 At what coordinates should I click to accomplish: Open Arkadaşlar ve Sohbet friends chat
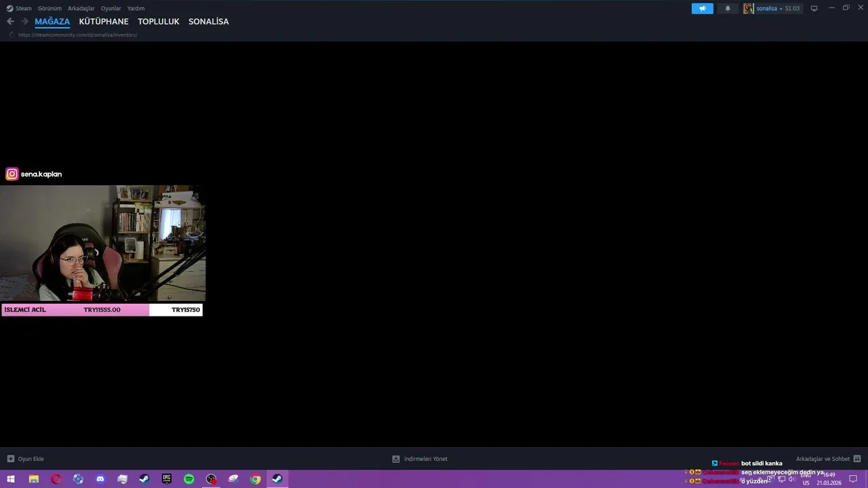click(828, 459)
